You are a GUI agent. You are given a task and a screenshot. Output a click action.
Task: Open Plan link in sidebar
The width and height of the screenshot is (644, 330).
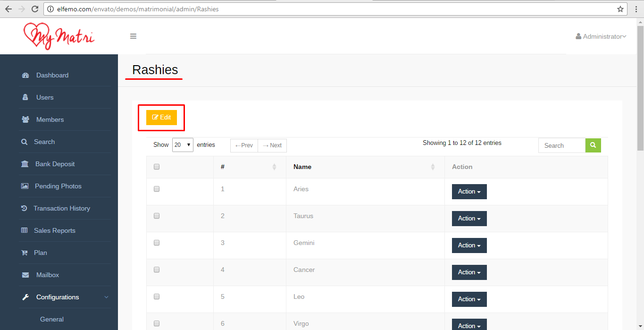[41, 253]
